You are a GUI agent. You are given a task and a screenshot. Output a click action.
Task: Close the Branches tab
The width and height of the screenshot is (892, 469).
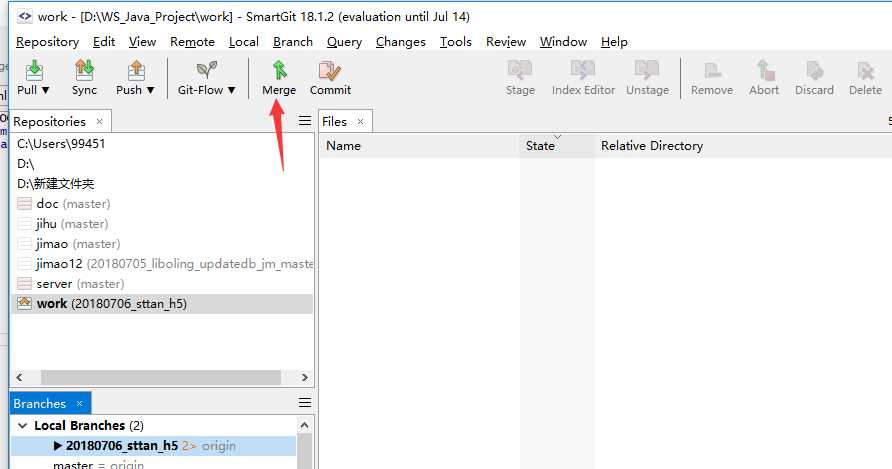[80, 404]
